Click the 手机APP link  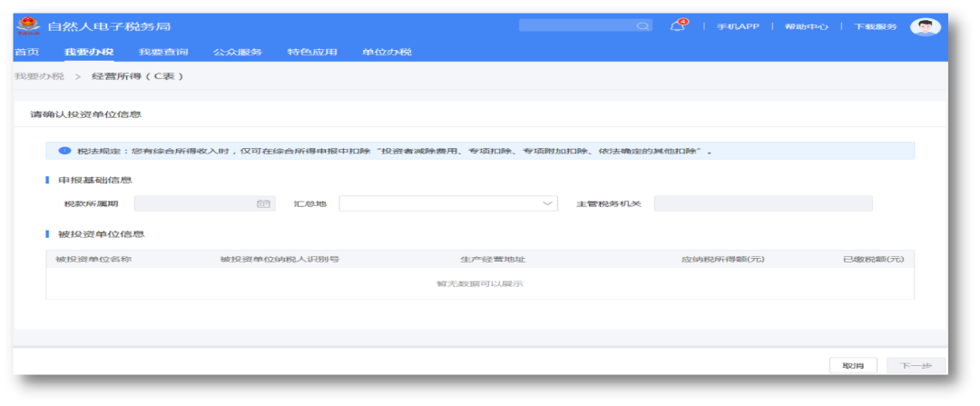click(x=737, y=26)
